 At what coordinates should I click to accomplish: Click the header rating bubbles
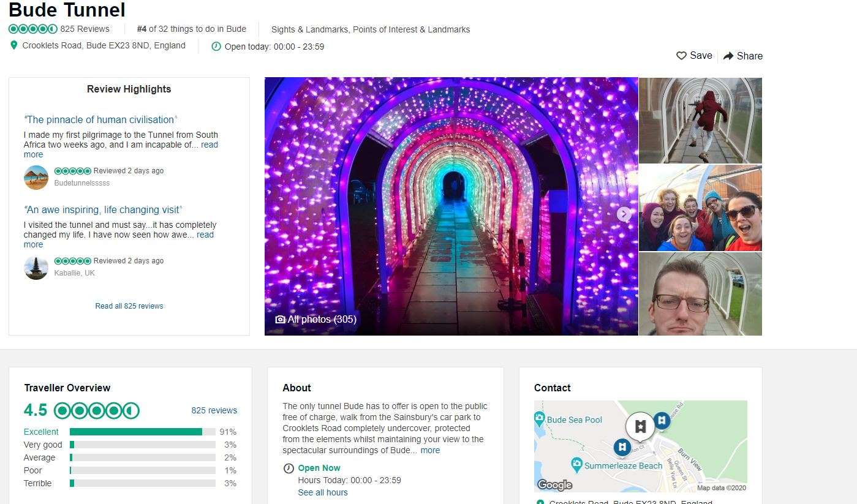click(x=33, y=29)
